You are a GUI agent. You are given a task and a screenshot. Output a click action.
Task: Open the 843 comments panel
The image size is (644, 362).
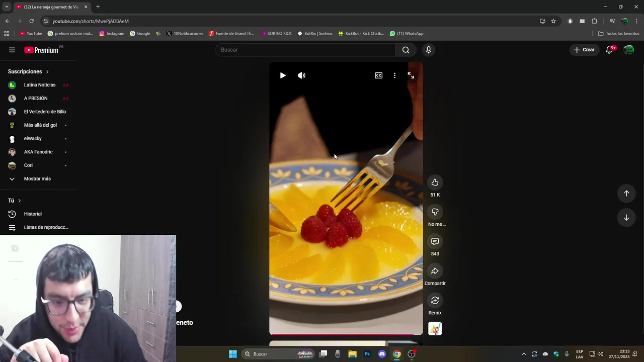tap(435, 241)
